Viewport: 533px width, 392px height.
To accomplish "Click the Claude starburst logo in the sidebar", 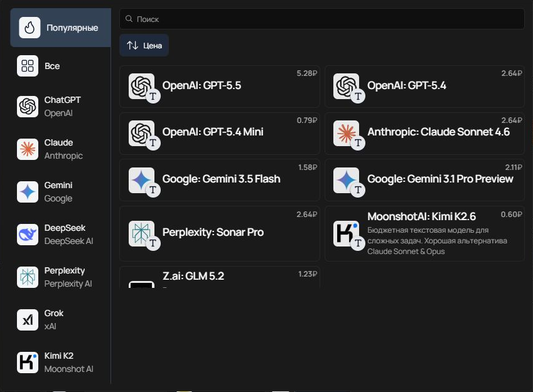I will click(x=28, y=149).
